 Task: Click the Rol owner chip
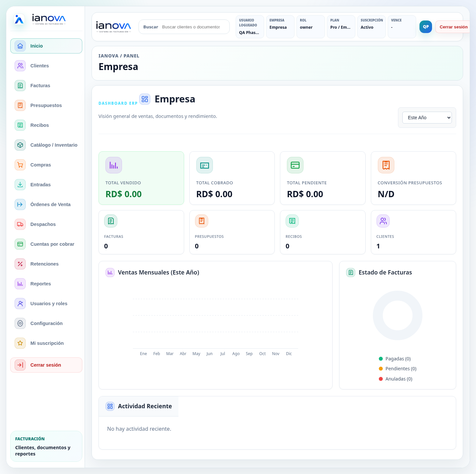pos(311,27)
